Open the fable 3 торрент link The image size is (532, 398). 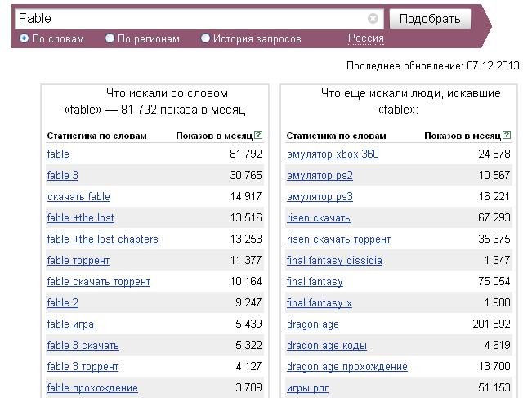pos(83,366)
